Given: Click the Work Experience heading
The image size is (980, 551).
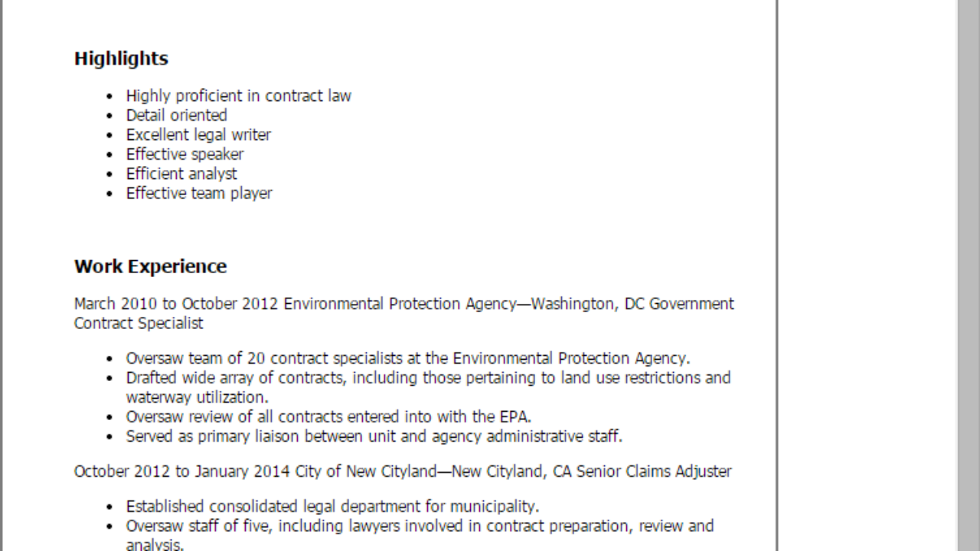Looking at the screenshot, I should pyautogui.click(x=150, y=266).
